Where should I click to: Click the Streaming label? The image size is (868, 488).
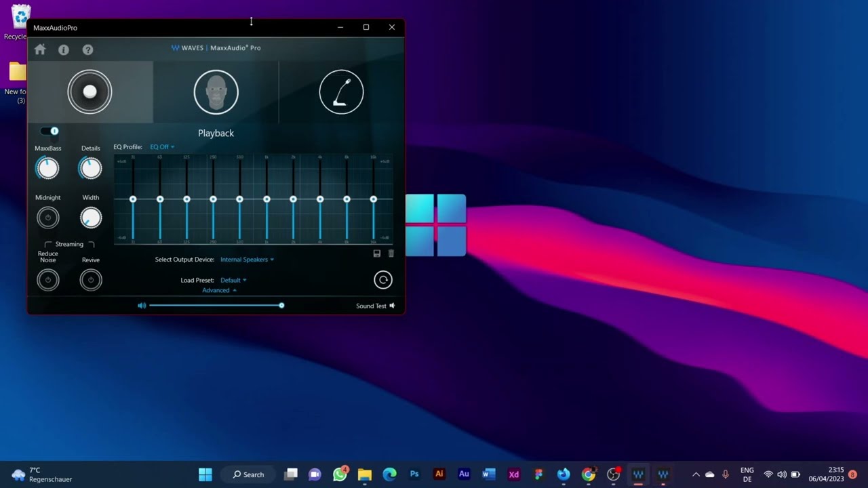pyautogui.click(x=69, y=244)
